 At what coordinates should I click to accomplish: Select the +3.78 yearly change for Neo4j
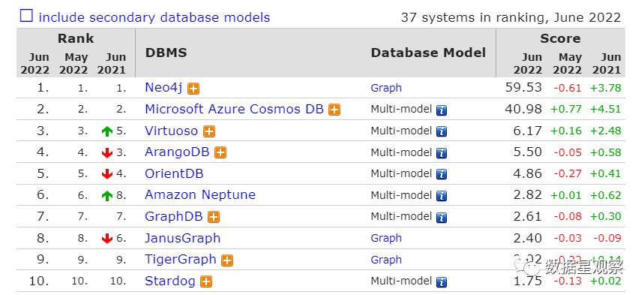tap(606, 88)
